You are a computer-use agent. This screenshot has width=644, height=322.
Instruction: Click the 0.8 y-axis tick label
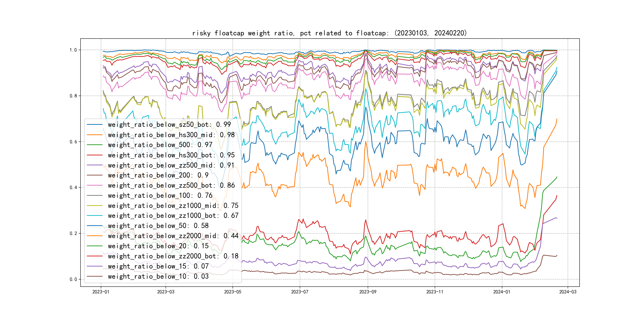[73, 96]
